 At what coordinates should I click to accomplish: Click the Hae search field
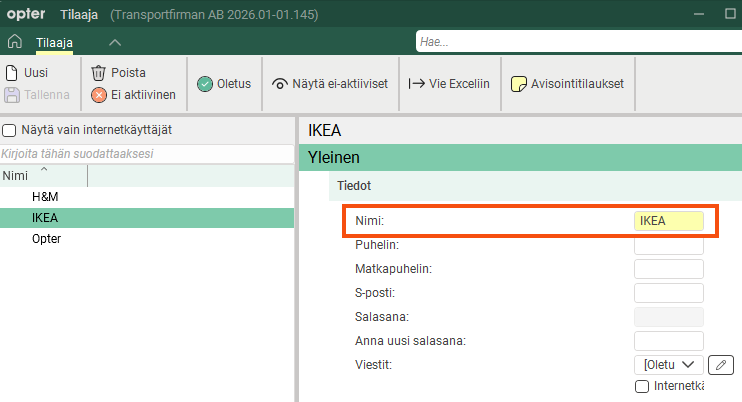click(576, 42)
